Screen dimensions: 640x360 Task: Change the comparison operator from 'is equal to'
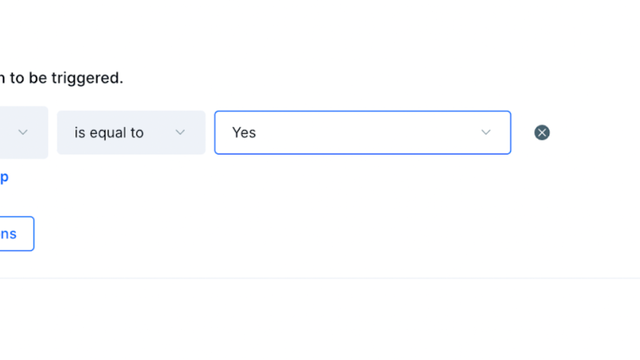[x=131, y=133]
